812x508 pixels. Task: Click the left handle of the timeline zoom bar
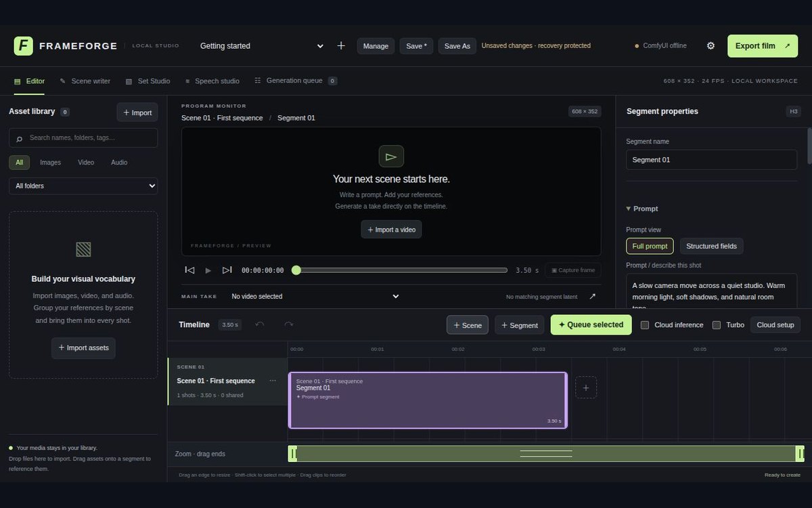tap(293, 454)
